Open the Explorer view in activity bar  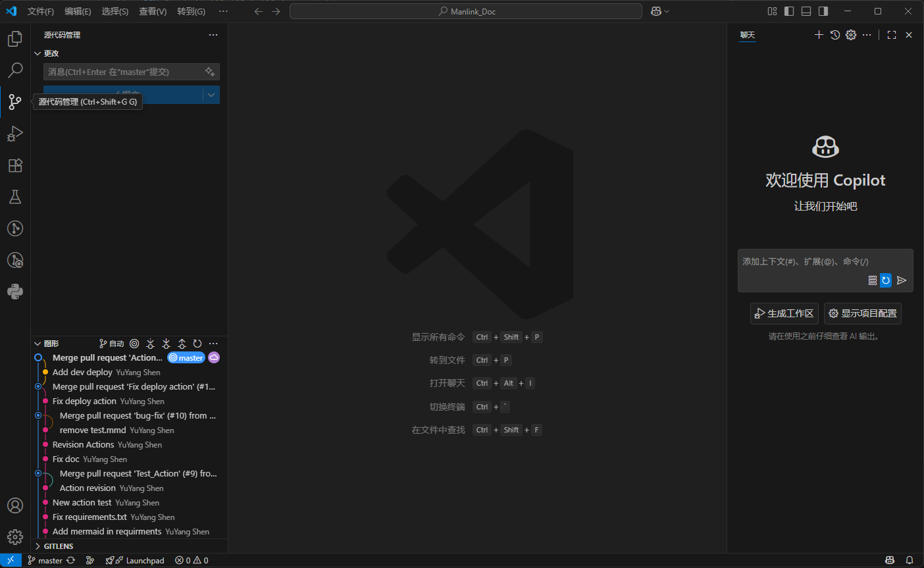pyautogui.click(x=15, y=39)
